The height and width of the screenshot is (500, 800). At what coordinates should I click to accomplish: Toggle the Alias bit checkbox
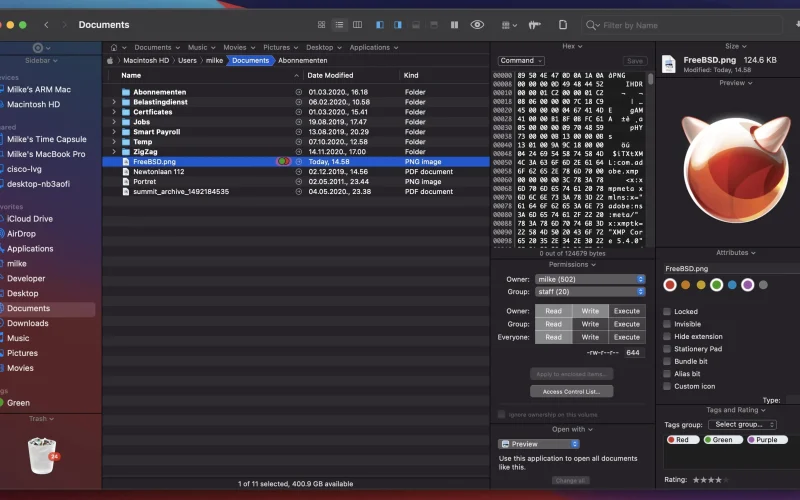pos(666,374)
